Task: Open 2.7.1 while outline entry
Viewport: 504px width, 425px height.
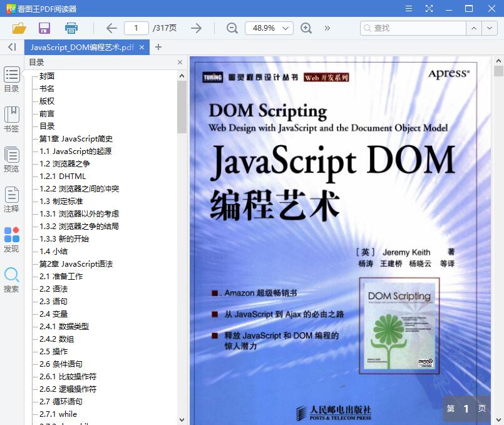Action: point(58,414)
